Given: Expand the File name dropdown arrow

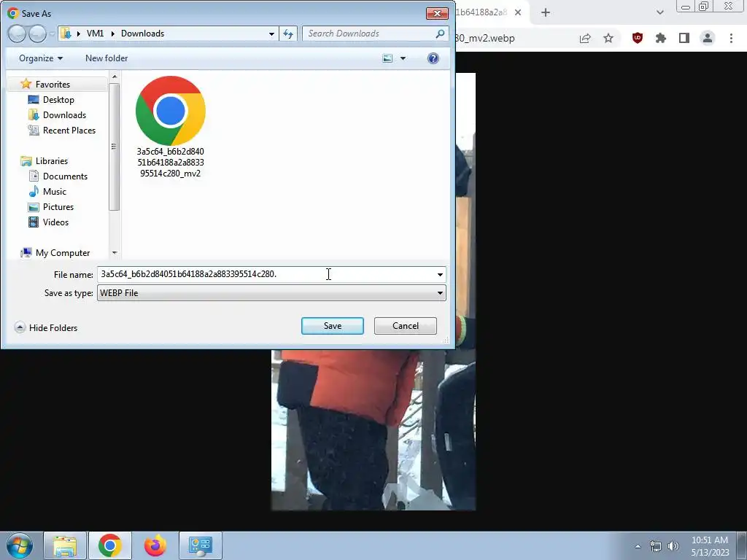Looking at the screenshot, I should (x=440, y=274).
